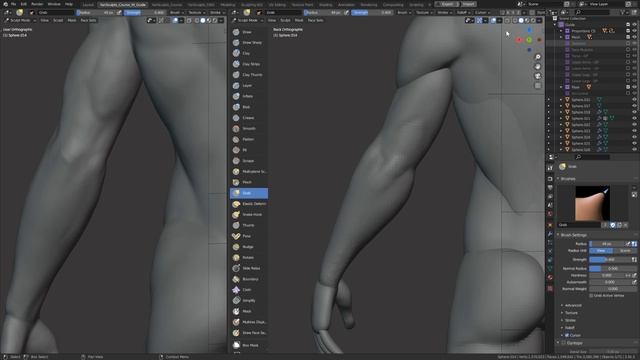The image size is (640, 360).
Task: Enable the Dyntopo checkbox
Action: tap(564, 343)
